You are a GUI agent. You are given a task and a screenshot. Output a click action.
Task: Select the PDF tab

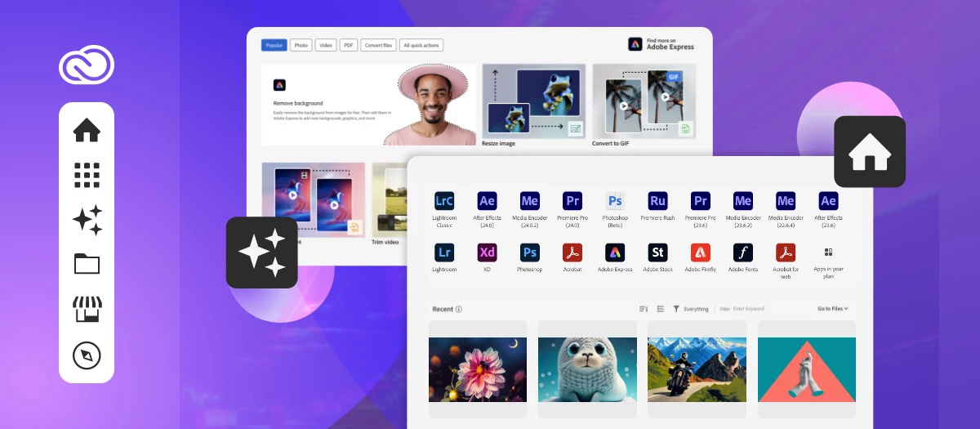(349, 45)
